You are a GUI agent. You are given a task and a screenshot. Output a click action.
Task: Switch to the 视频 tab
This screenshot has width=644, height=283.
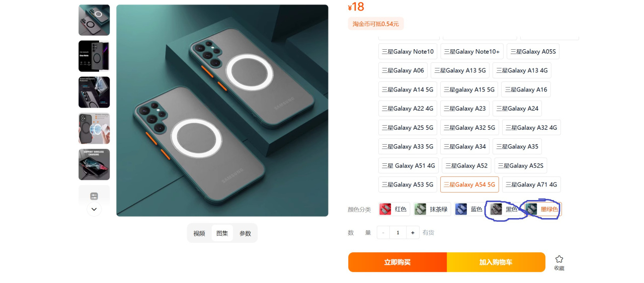199,233
